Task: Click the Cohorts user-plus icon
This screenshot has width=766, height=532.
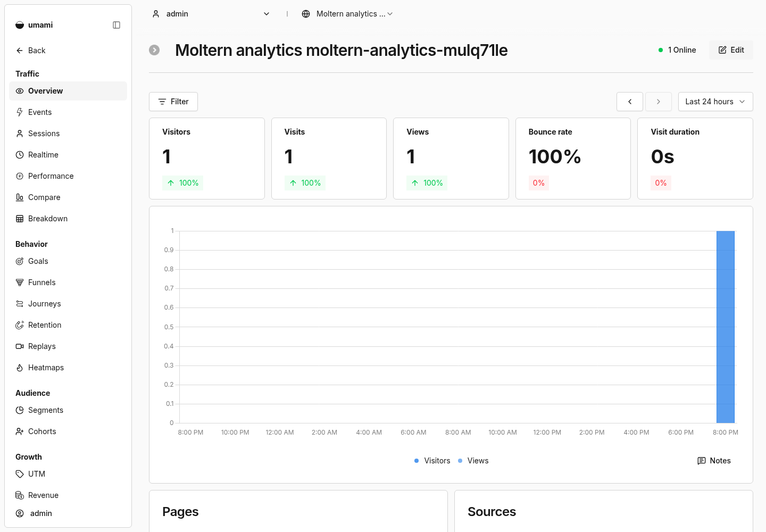Action: click(x=20, y=431)
